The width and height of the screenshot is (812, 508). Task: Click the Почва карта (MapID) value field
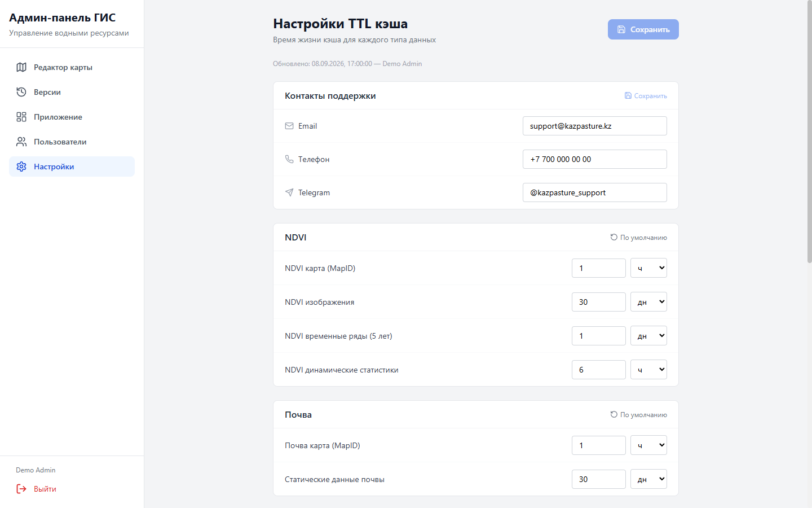point(599,445)
